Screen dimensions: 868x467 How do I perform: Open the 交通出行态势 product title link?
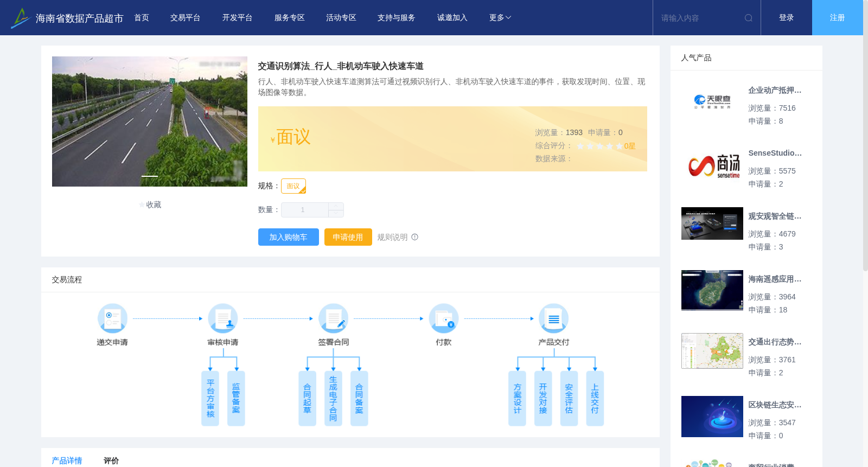click(775, 342)
